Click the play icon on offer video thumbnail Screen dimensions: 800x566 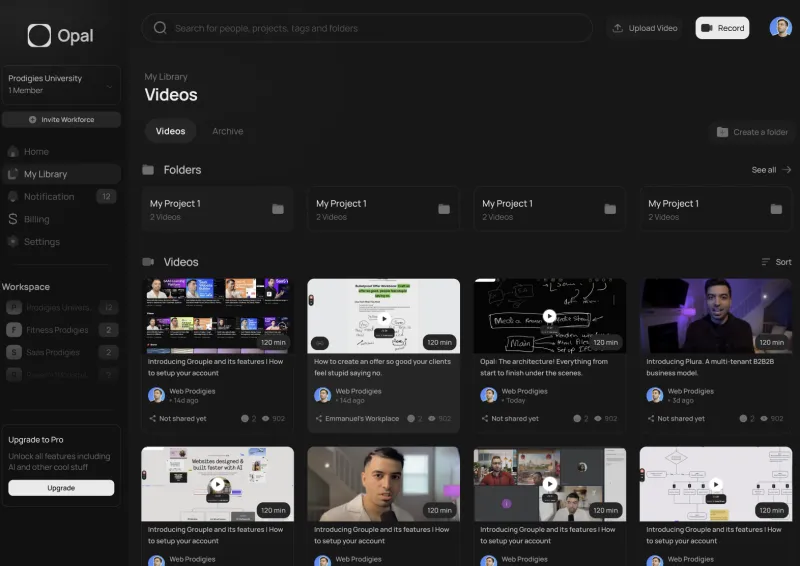(x=384, y=319)
